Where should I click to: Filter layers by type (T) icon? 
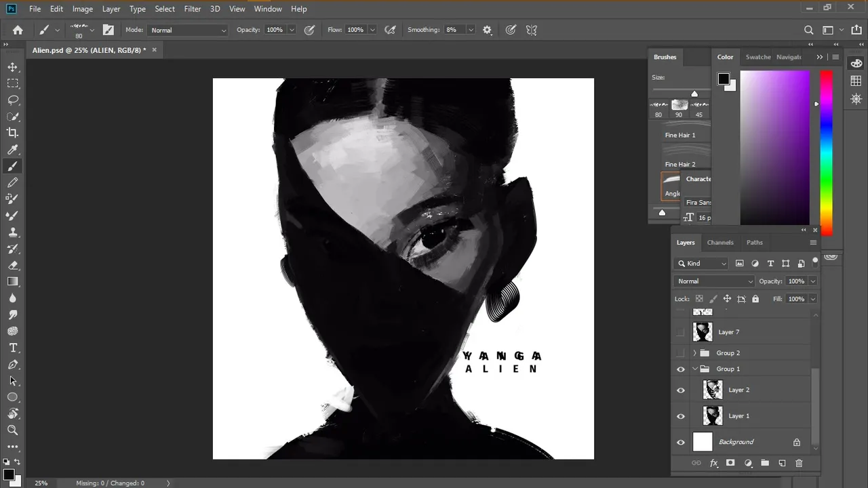click(x=770, y=264)
